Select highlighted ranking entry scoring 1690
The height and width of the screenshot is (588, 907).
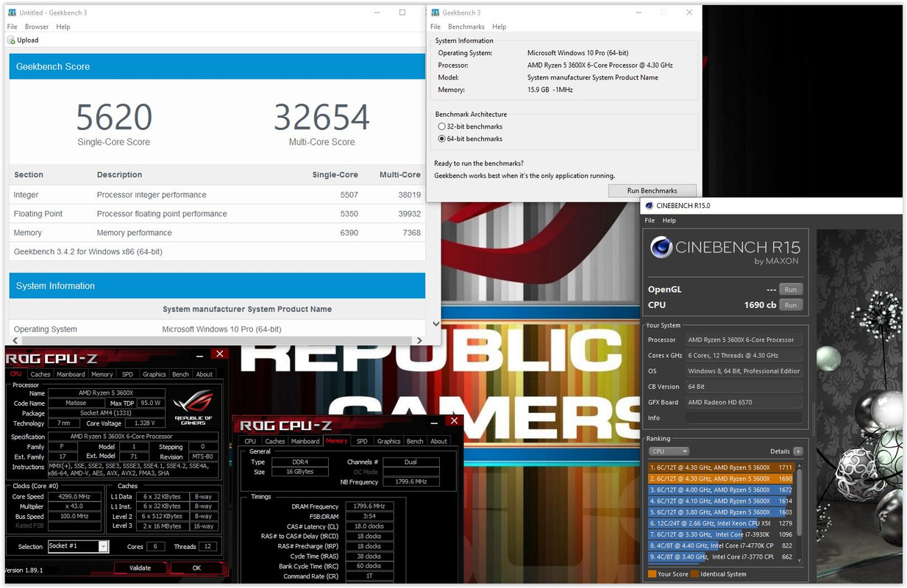pyautogui.click(x=722, y=478)
